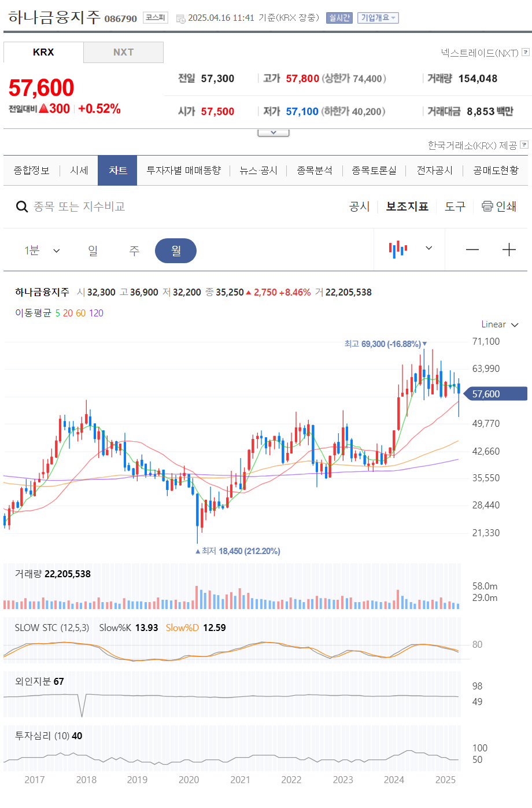Open the 종목분석 tab
Image resolution: width=532 pixels, height=808 pixels.
point(315,171)
